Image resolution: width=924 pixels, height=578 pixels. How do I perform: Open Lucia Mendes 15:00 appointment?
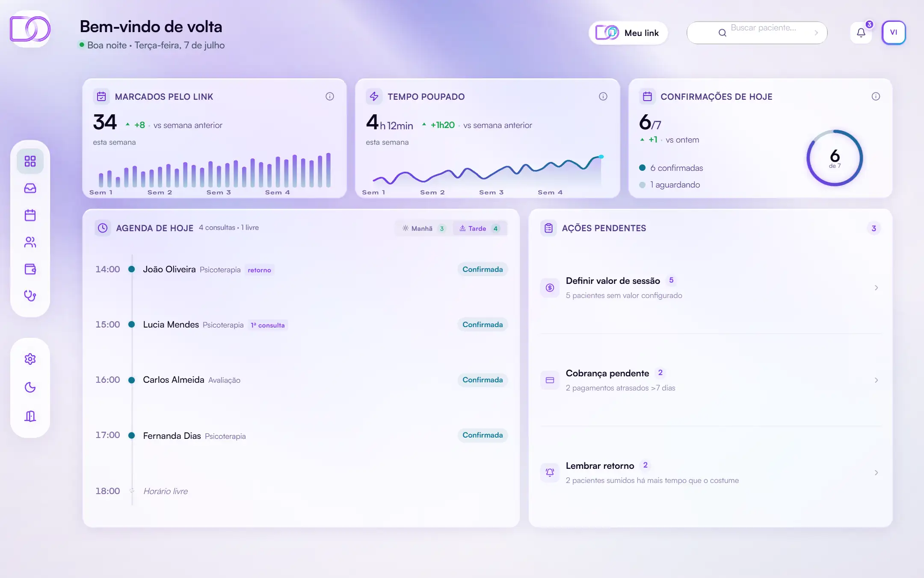click(301, 325)
